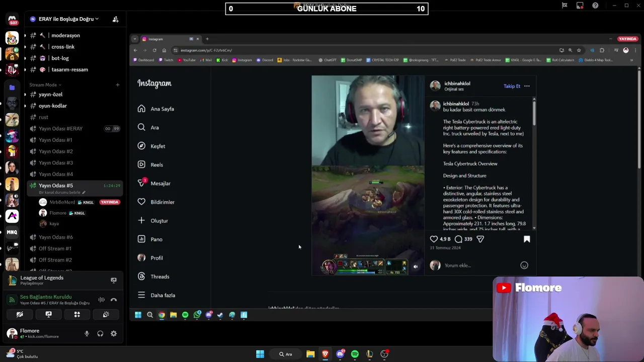Join voice channel Yayın Odası #3
Screen dimensions: 644x362
pos(74,163)
